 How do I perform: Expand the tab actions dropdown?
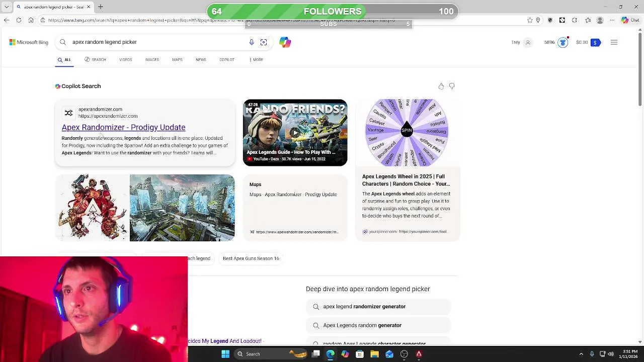[7, 7]
